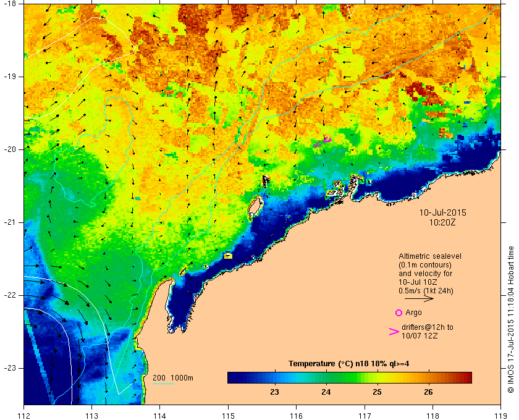Click the color bar tick label 26
Screen dimensions: 519x420
pos(428,392)
